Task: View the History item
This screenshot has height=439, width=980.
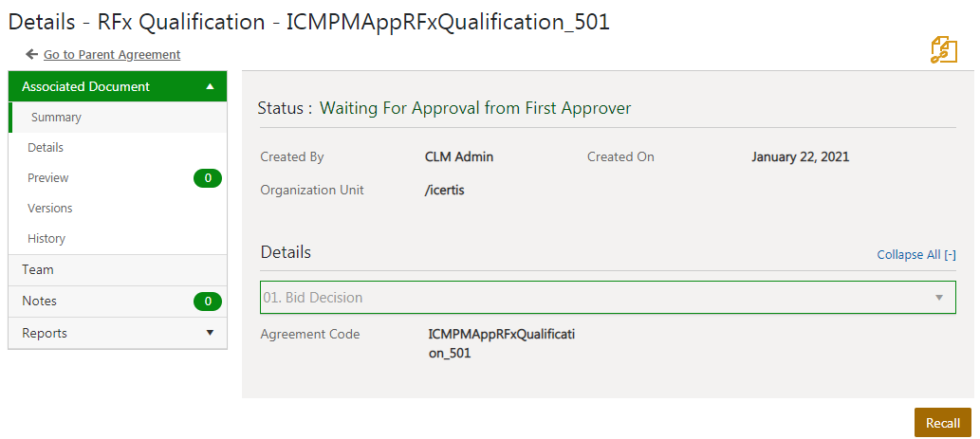Action: (x=46, y=239)
